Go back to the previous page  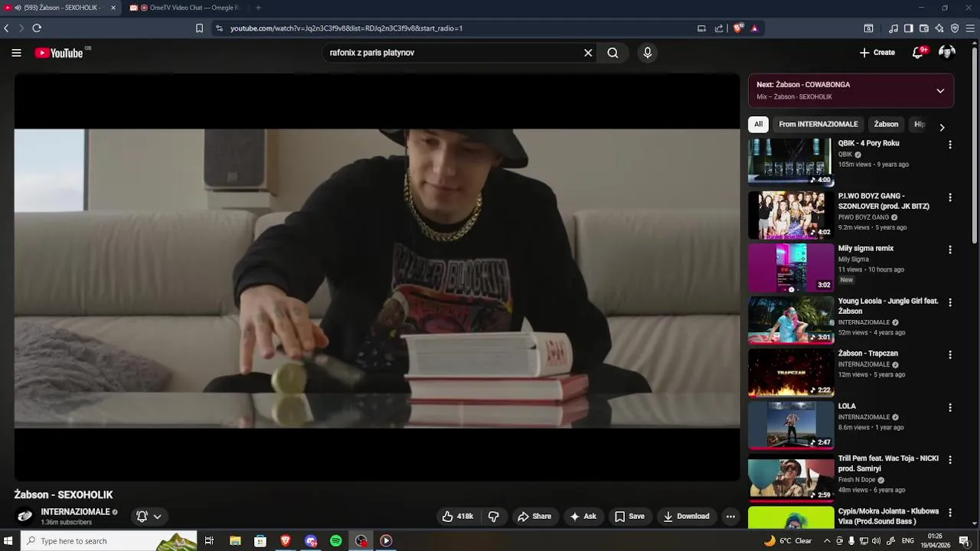click(6, 28)
